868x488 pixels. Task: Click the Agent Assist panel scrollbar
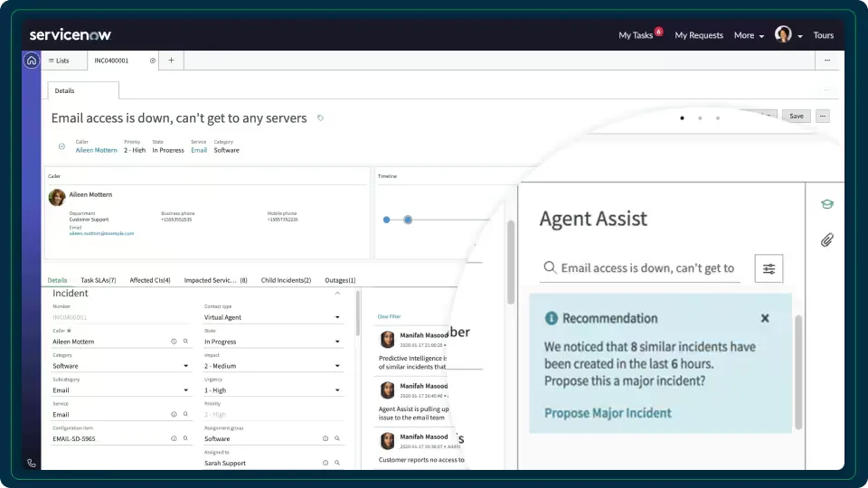[798, 372]
